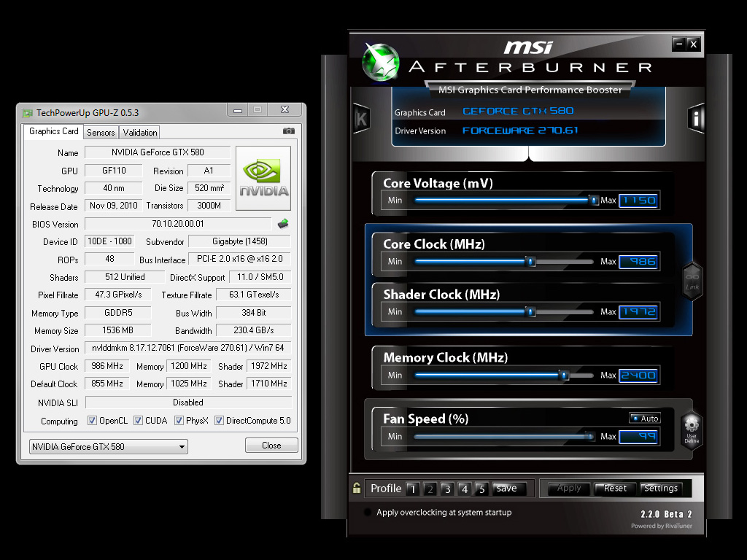
Task: Click the Driver Version field in GPU-Z
Action: [x=187, y=348]
